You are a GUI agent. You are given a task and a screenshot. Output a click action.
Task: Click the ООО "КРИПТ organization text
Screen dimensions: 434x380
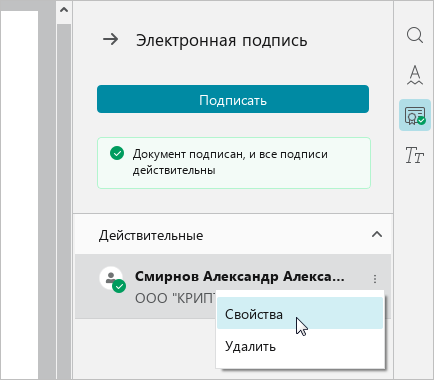pyautogui.click(x=175, y=298)
